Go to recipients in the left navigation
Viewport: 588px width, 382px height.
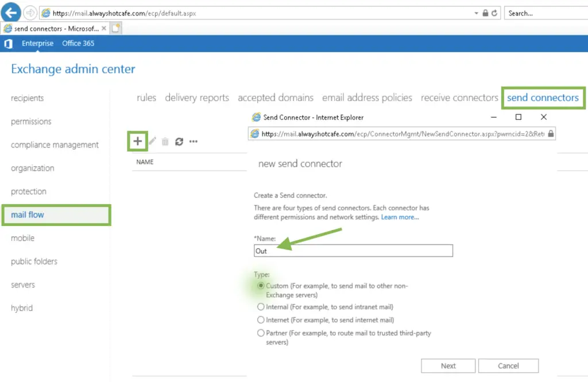point(28,98)
